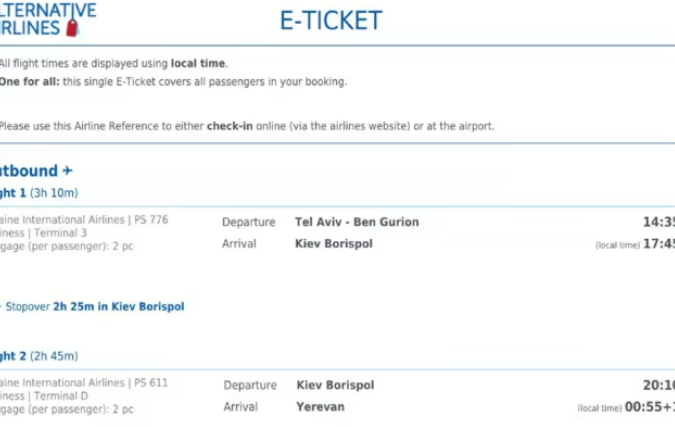675x427 pixels.
Task: Click the E-TICKET title heading
Action: [330, 21]
